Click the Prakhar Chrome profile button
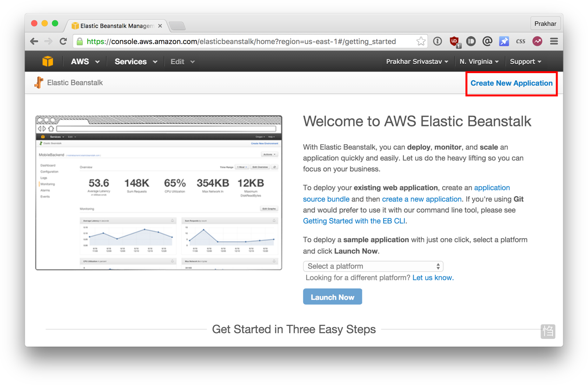 click(545, 23)
